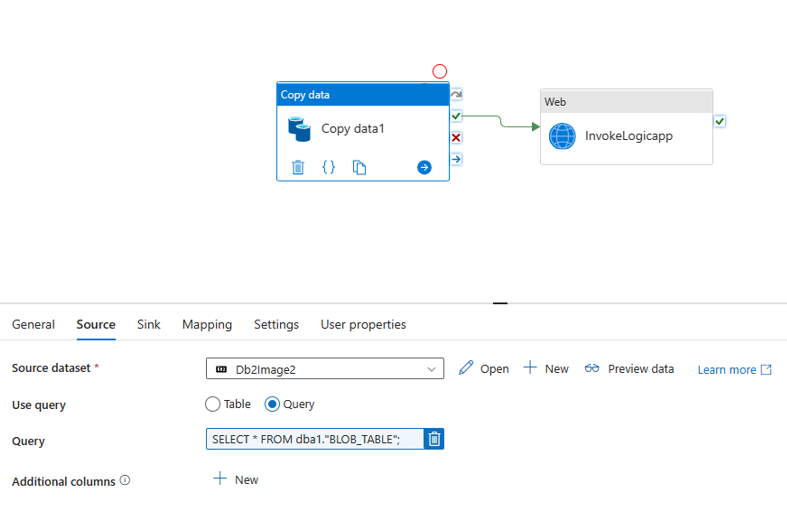Click the 'Web' activity type header
This screenshot has height=520, width=787.
coord(626,101)
